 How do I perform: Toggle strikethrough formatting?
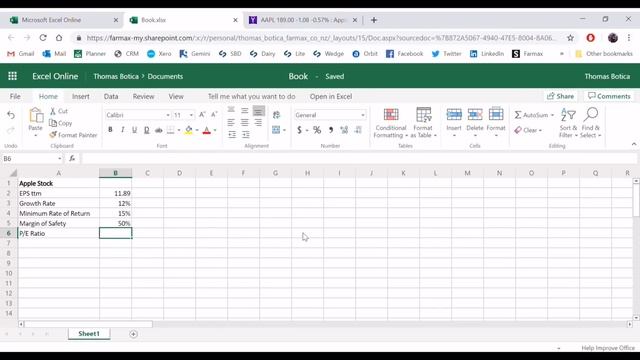[x=158, y=130]
